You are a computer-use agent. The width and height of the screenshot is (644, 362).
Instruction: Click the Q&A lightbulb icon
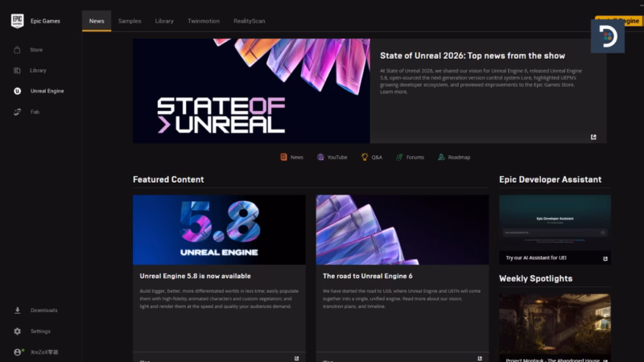[365, 157]
